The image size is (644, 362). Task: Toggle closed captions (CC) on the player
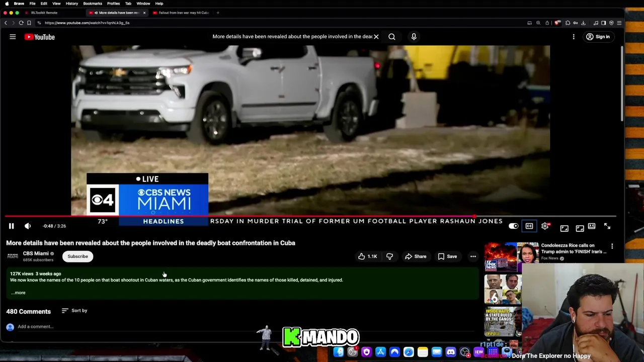(x=529, y=226)
